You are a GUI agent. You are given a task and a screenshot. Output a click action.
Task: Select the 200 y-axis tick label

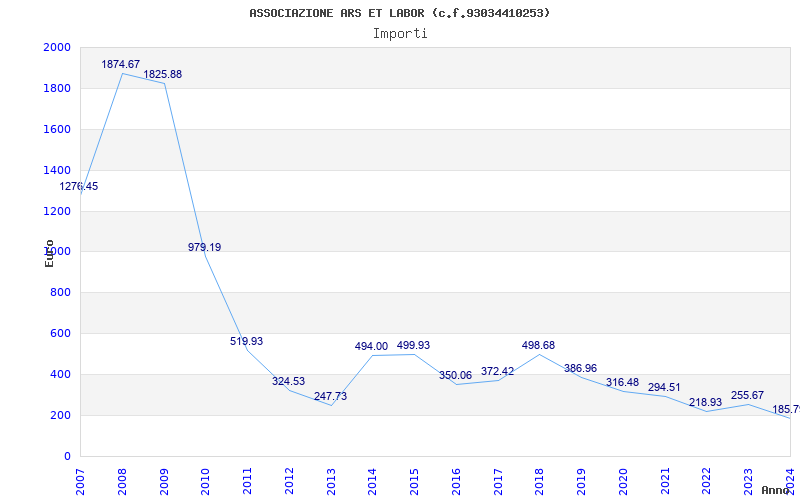click(61, 415)
